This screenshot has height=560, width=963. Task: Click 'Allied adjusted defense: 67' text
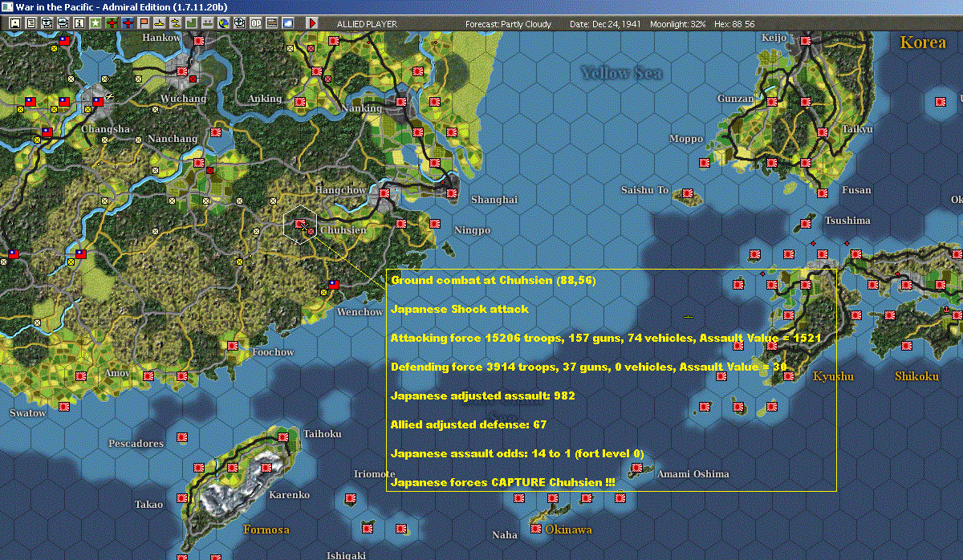[x=469, y=424]
